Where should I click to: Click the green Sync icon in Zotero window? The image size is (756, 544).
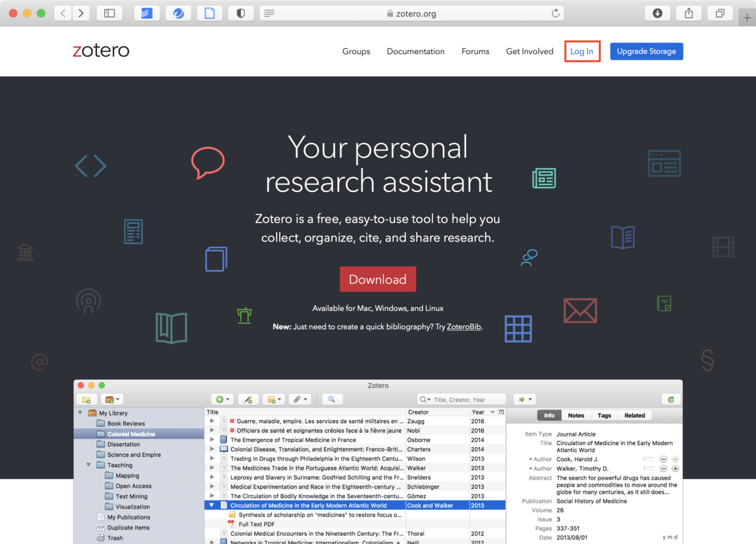[x=671, y=399]
